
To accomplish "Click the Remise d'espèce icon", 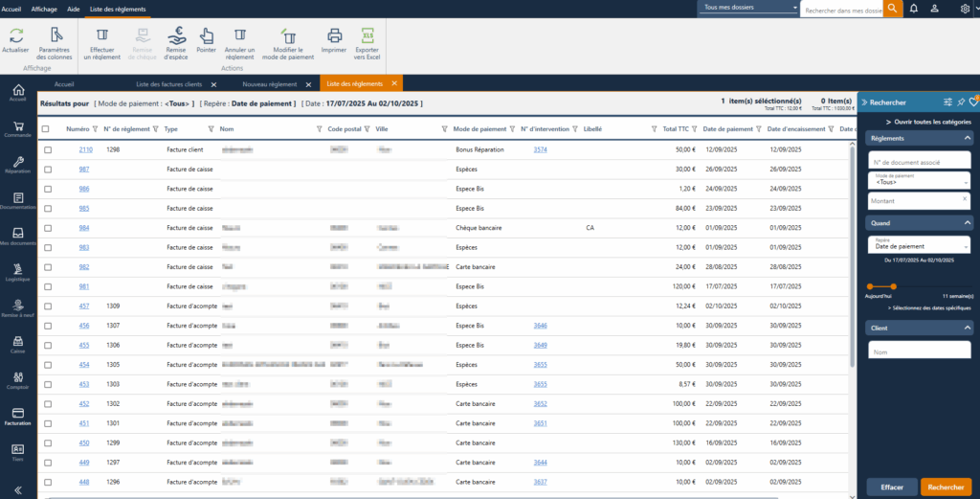I will click(177, 35).
